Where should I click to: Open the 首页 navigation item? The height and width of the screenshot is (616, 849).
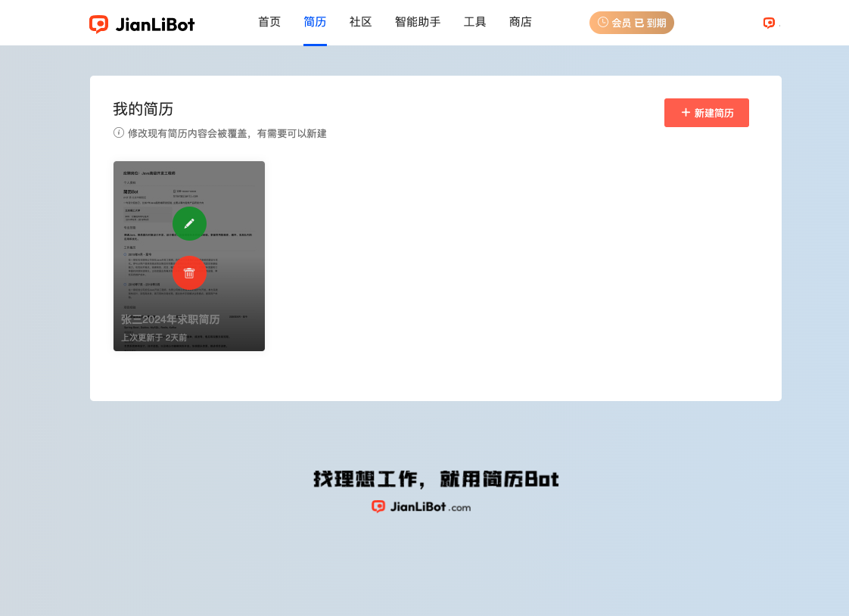point(269,22)
